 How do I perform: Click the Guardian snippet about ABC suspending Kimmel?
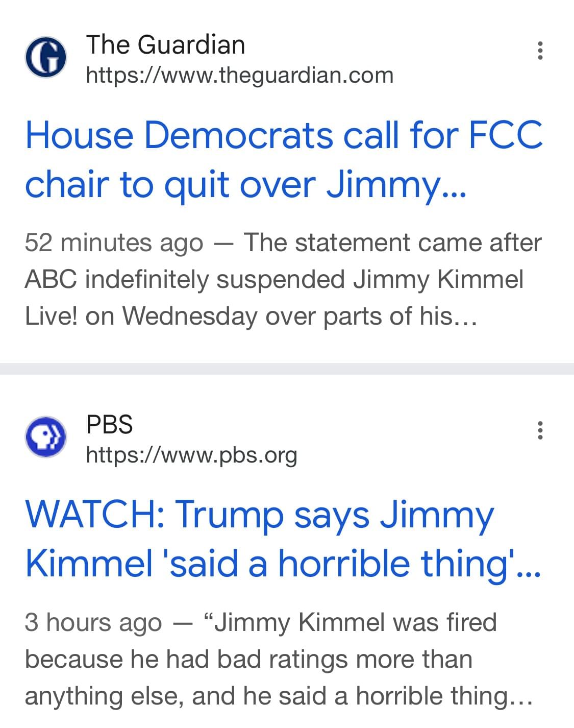coord(283,279)
